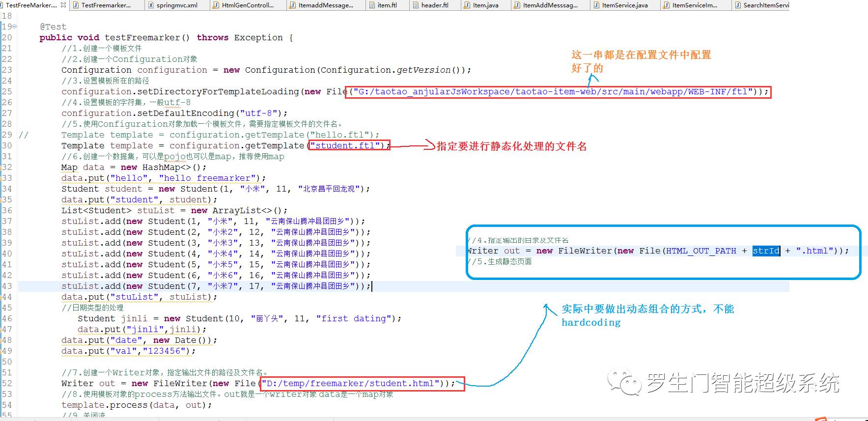Click the Java icon on ItemAddMesssag... tab
The width and height of the screenshot is (868, 421).
click(x=517, y=5)
